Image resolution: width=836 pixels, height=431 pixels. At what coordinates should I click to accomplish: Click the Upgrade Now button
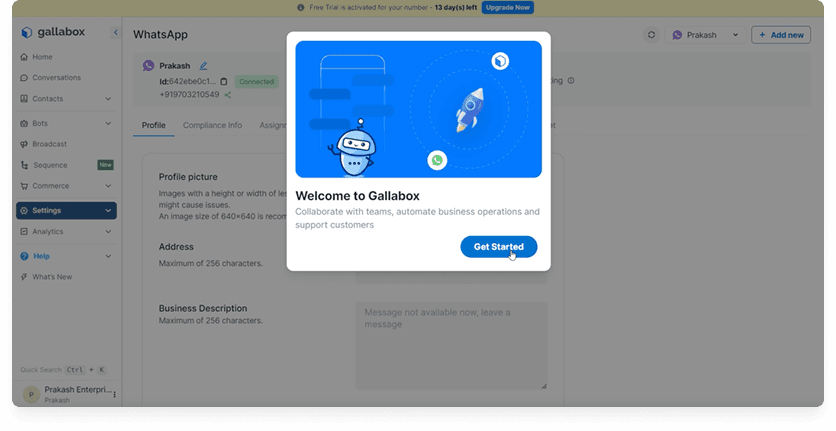[x=508, y=7]
